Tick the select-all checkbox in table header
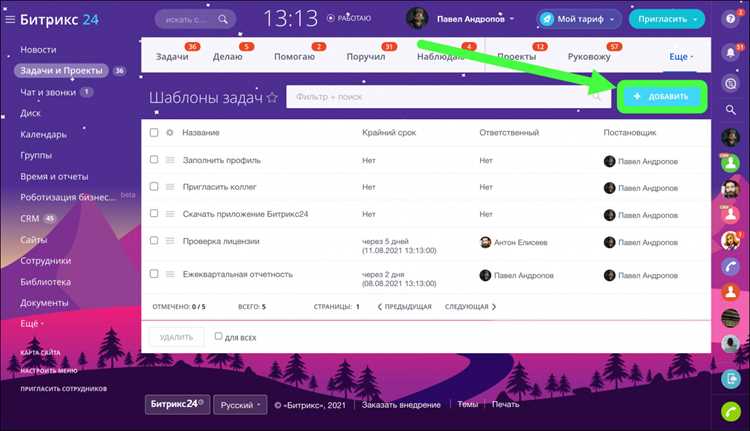This screenshot has width=750, height=431. [x=154, y=133]
